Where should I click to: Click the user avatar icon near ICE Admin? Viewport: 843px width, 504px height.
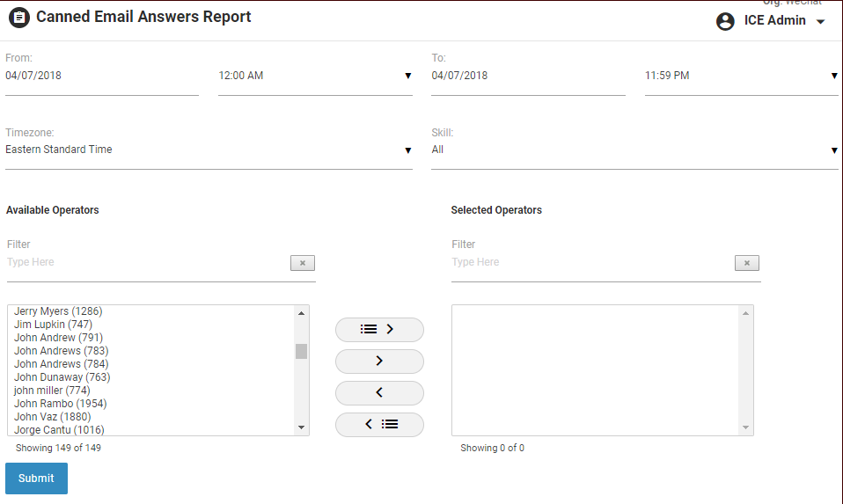(725, 21)
